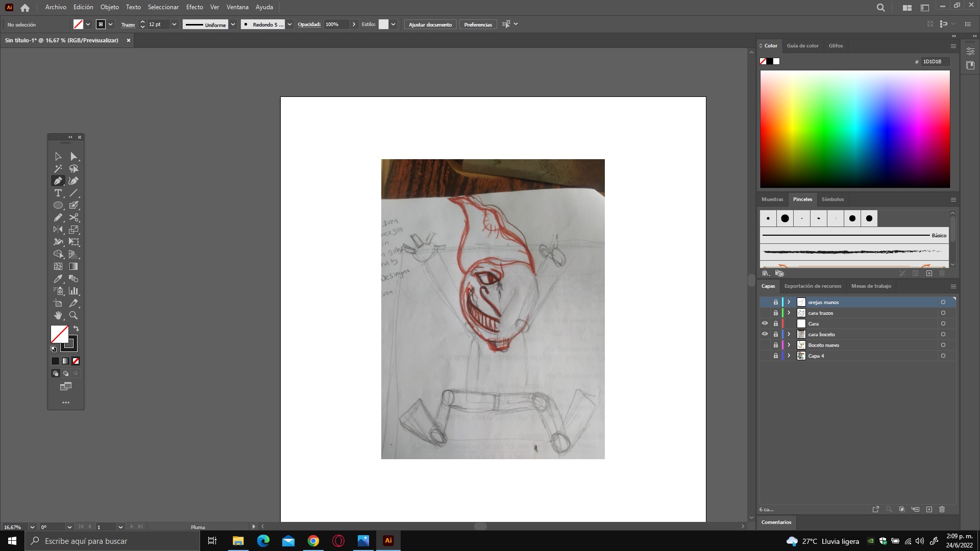This screenshot has height=551, width=980.
Task: Select the Shape Builder tool
Action: 58,255
